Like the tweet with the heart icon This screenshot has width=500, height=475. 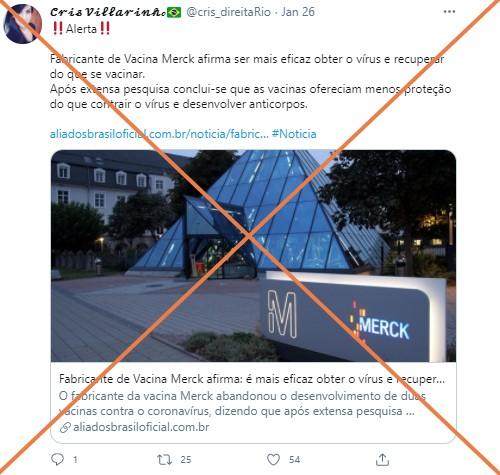[x=273, y=459]
